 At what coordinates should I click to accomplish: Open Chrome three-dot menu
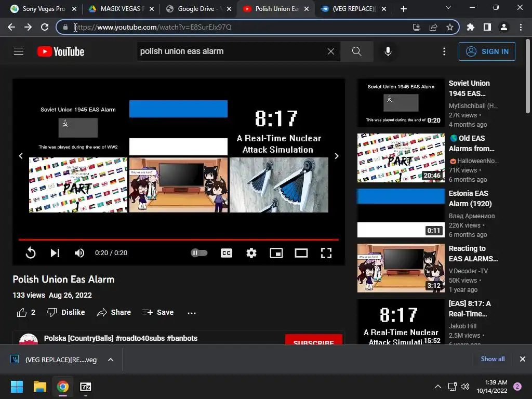click(x=521, y=27)
